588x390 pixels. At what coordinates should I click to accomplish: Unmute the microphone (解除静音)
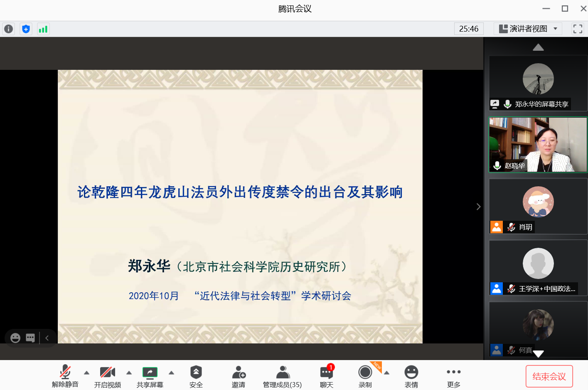pyautogui.click(x=65, y=376)
